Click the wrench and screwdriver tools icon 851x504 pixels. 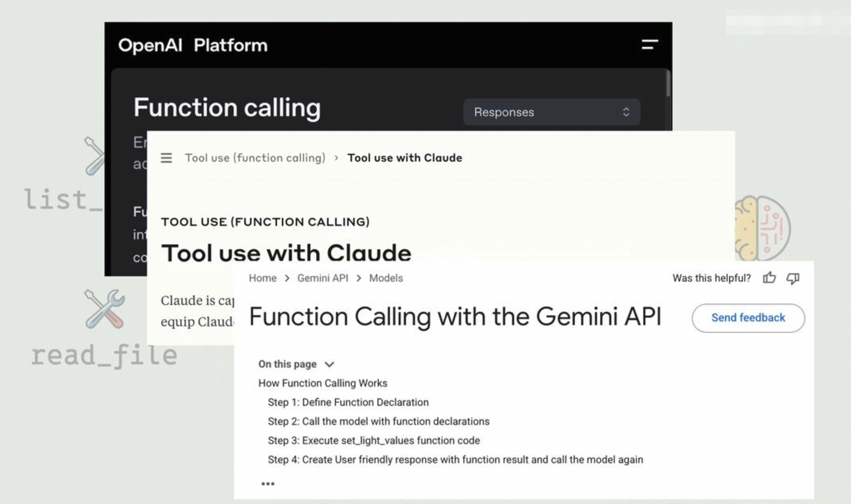click(x=105, y=309)
